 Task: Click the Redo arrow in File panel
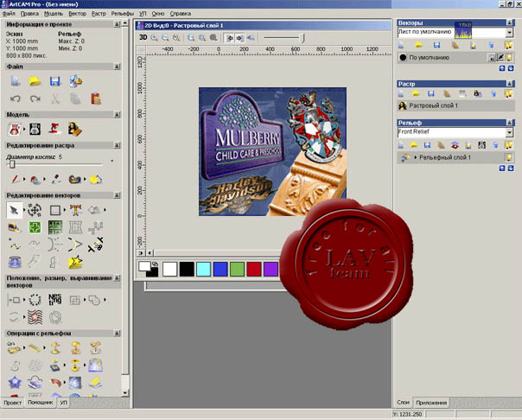[x=35, y=99]
